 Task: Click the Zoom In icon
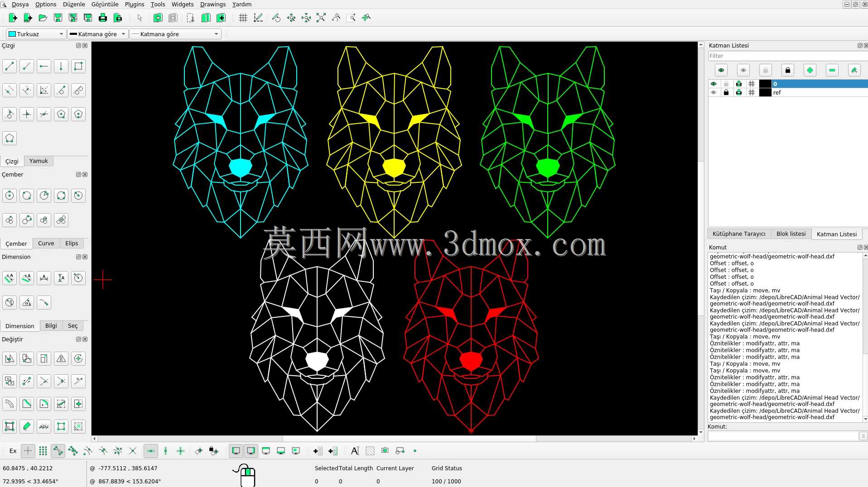[x=291, y=18]
